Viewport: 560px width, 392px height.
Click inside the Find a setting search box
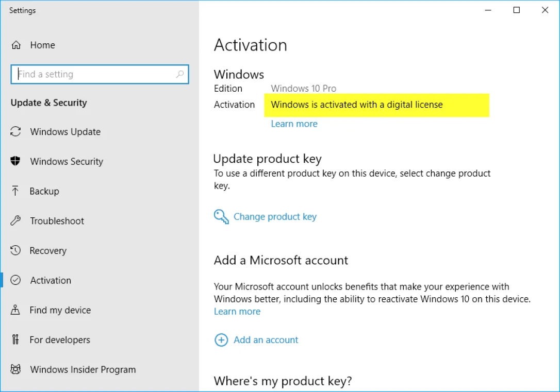[93, 74]
